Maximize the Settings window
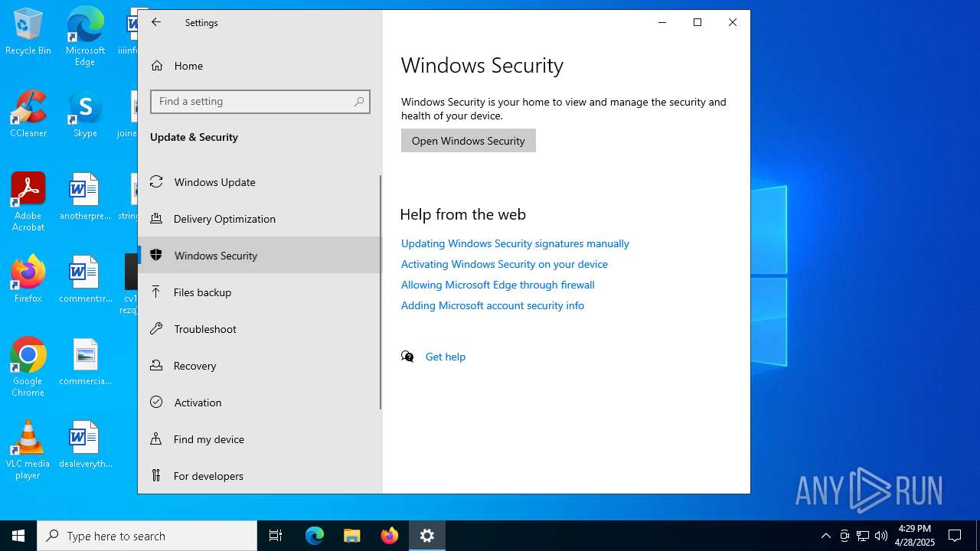Viewport: 980px width, 551px height. (697, 22)
